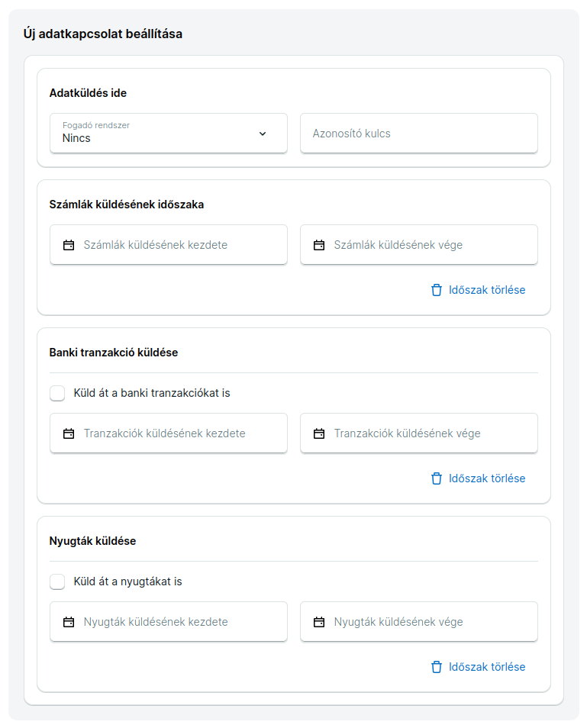Click calendar icon in Nyugták küldésének kezdete
This screenshot has height=728, width=587.
pyautogui.click(x=69, y=622)
